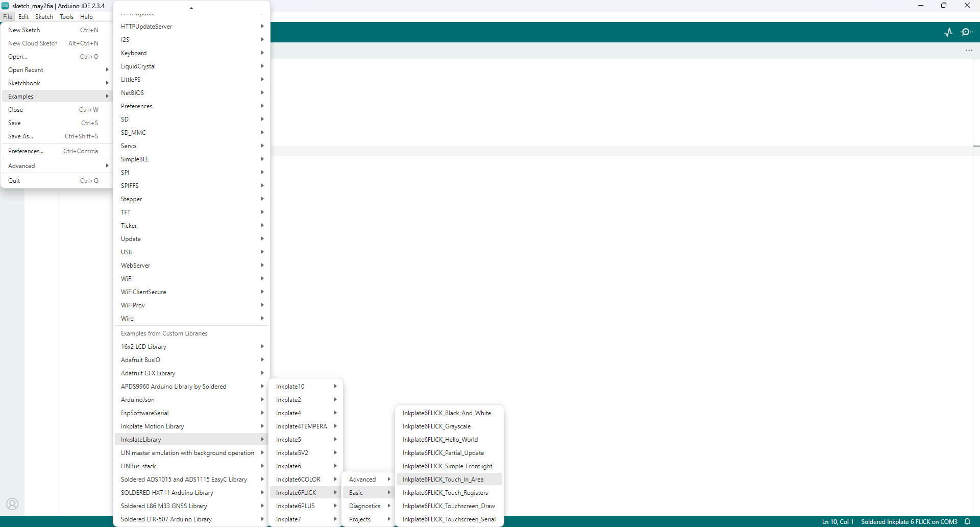The image size is (980, 527).
Task: Open the Tools menu
Action: pos(66,17)
